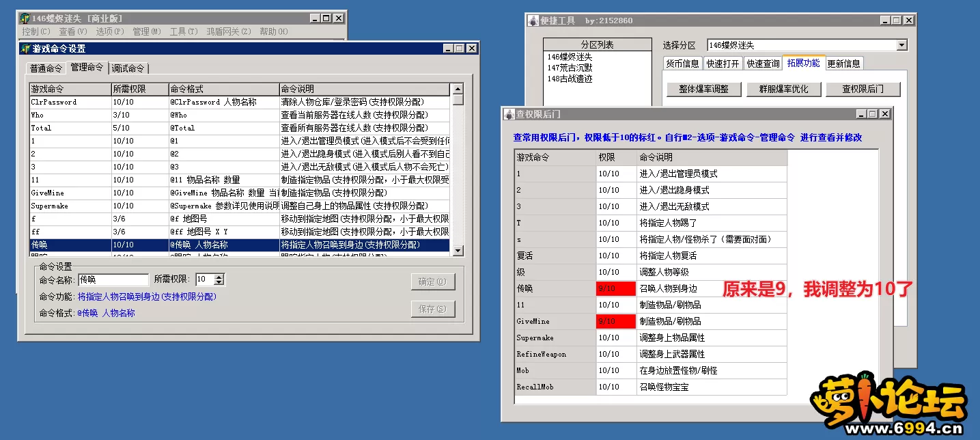The width and height of the screenshot is (980, 440).
Task: Select the RecallMob row in 查权限后门
Action: [651, 387]
